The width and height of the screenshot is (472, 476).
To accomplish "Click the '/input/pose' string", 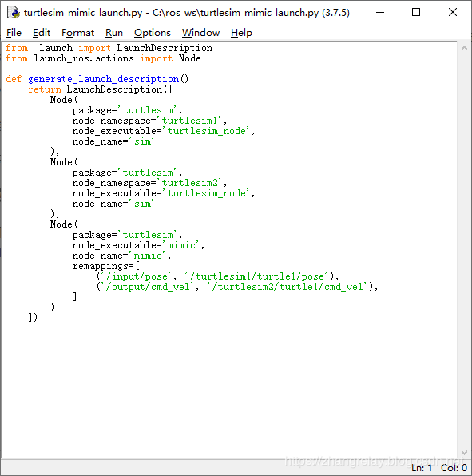I will [x=137, y=276].
